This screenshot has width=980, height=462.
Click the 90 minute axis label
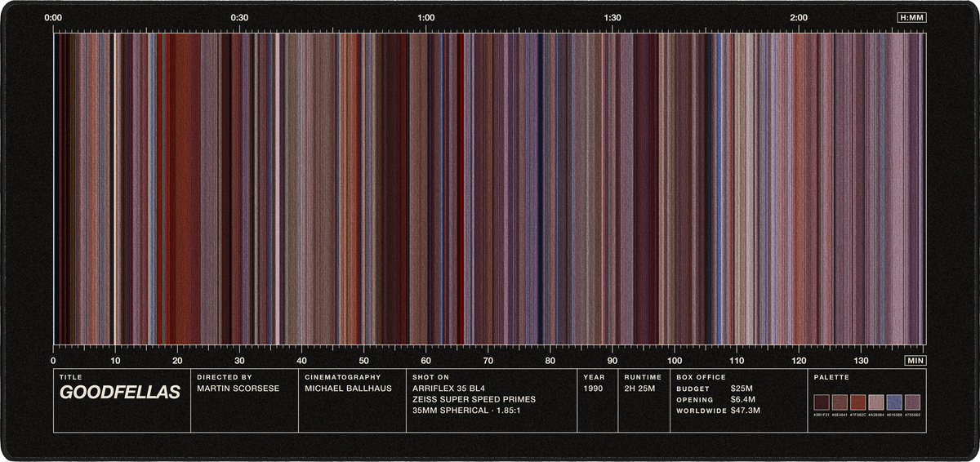click(x=612, y=360)
